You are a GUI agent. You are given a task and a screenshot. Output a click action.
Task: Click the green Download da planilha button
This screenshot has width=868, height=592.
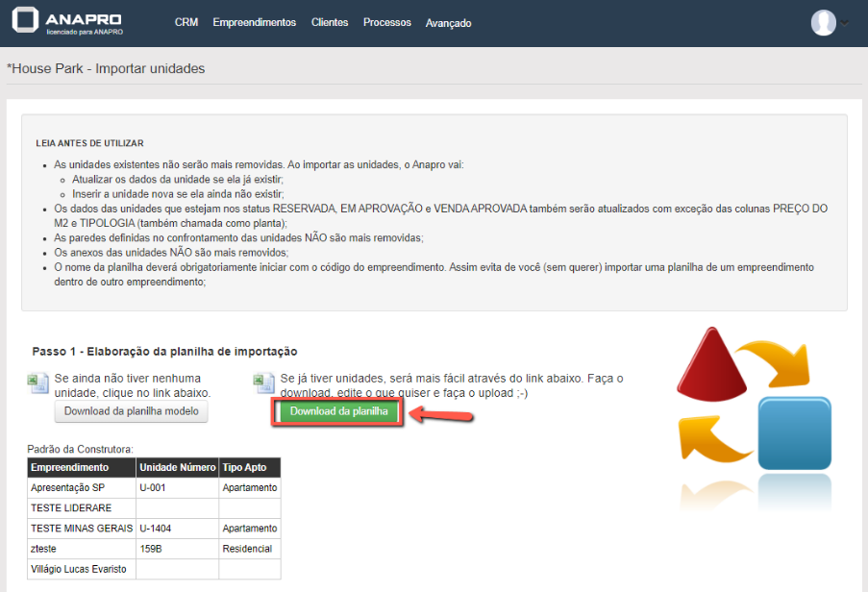[338, 411]
